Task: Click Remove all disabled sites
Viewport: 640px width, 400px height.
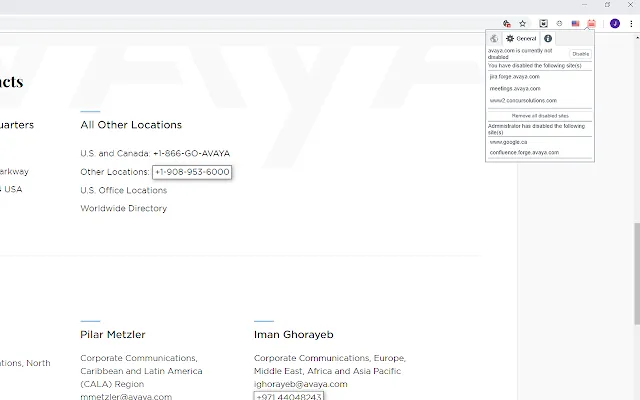Action: pyautogui.click(x=540, y=116)
